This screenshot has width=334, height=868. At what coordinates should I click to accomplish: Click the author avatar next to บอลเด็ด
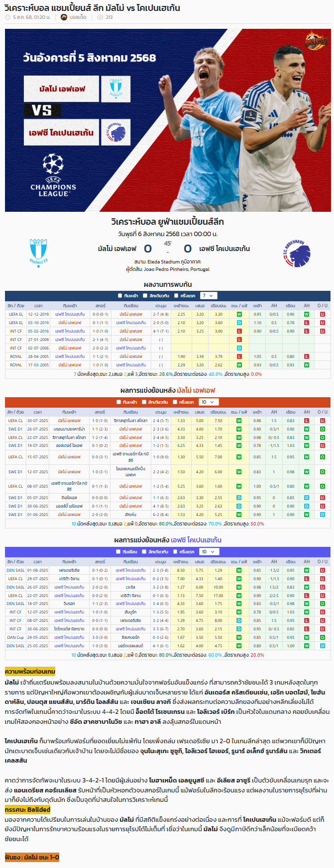(x=64, y=17)
